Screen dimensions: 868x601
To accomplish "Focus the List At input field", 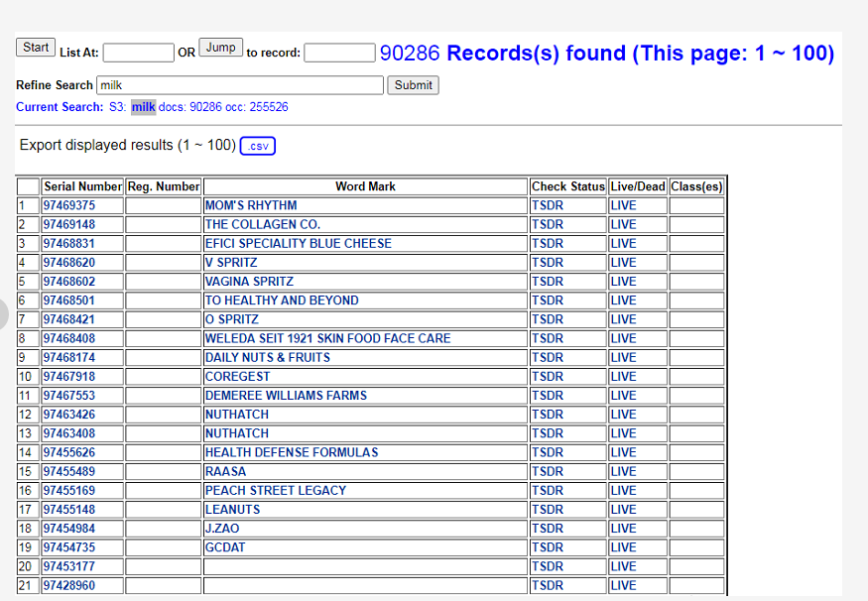I will pos(139,53).
